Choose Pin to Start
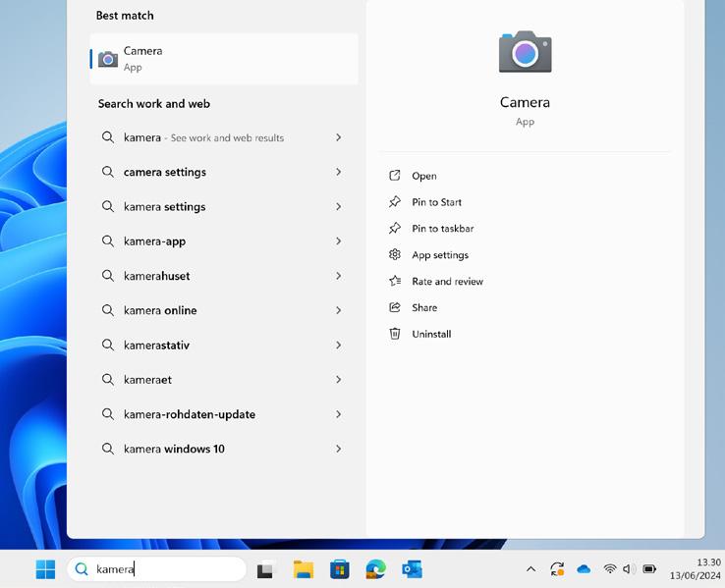The width and height of the screenshot is (725, 588). (x=436, y=202)
